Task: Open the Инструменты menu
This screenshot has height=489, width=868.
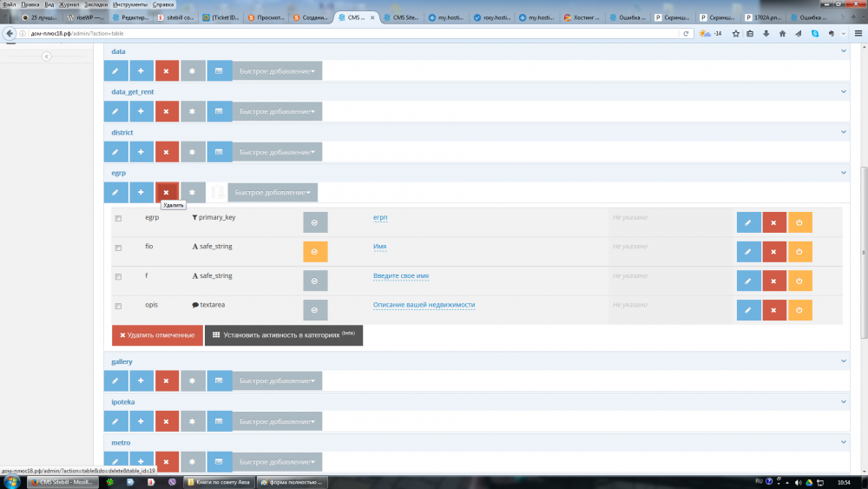Action: [130, 4]
